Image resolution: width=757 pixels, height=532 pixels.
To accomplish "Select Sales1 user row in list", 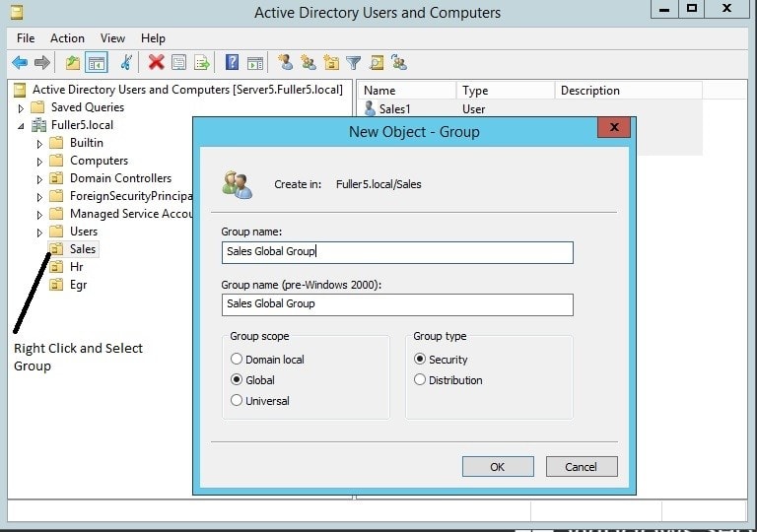I will pyautogui.click(x=530, y=108).
